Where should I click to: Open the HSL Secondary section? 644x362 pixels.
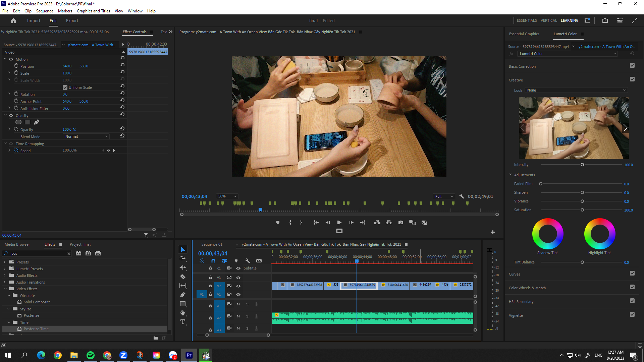521,302
